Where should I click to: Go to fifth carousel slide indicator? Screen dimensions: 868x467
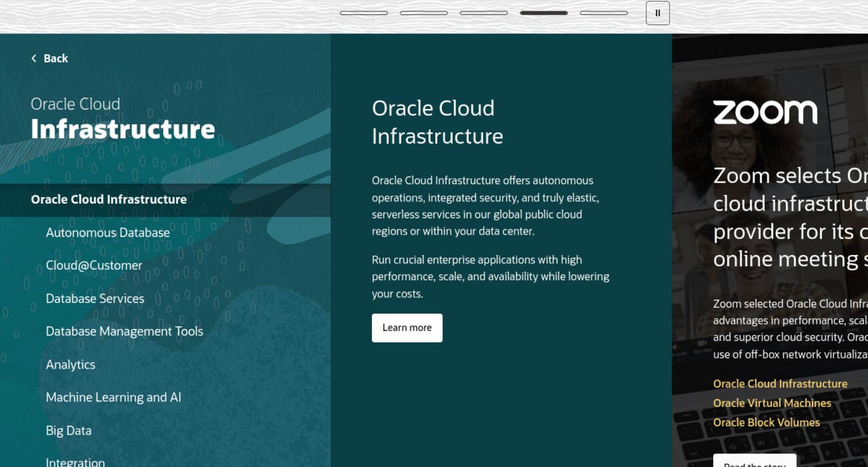604,12
